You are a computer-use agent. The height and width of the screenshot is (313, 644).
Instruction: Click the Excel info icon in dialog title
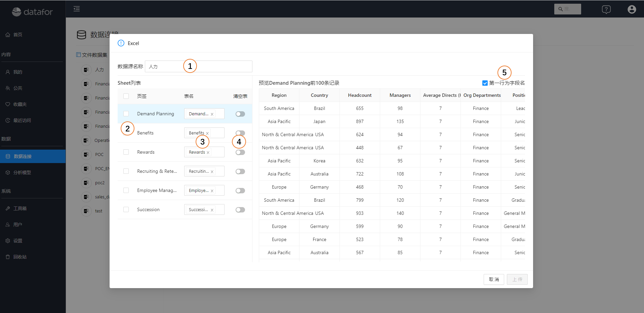point(121,43)
